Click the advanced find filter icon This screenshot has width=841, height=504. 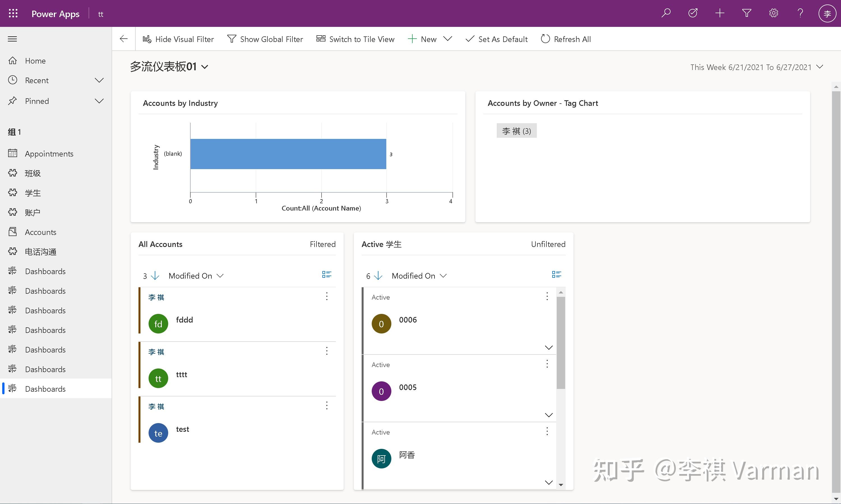(747, 13)
